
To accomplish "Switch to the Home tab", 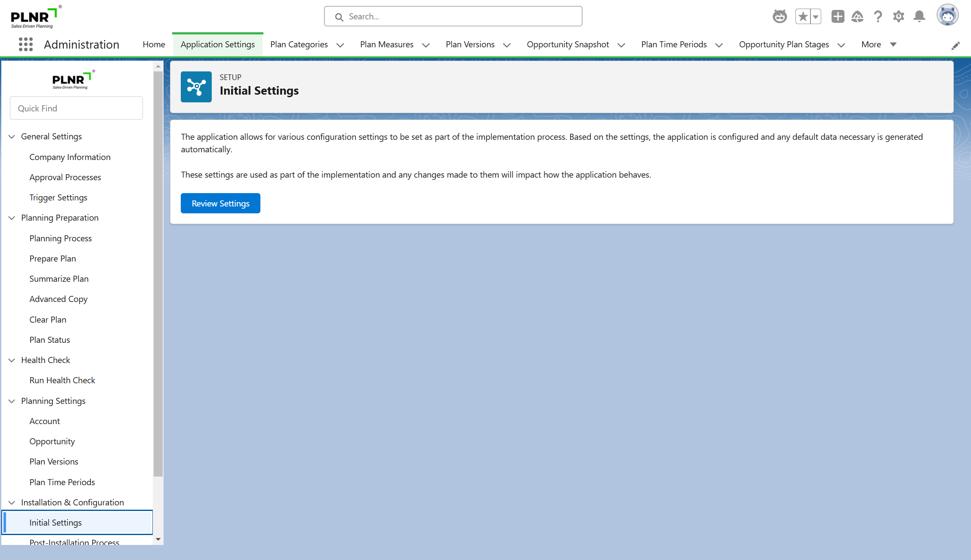I will tap(154, 44).
